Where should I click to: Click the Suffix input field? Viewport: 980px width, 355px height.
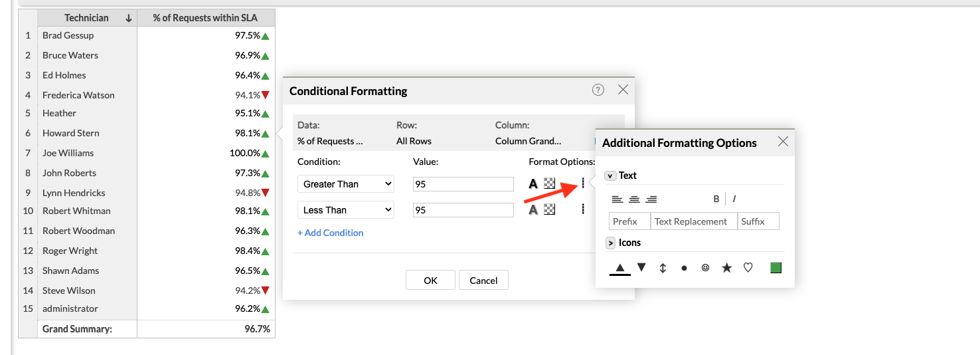758,221
